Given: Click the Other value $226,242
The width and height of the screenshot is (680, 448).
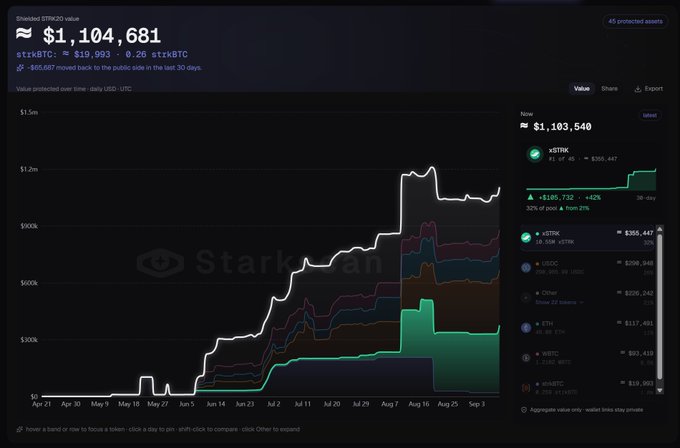Looking at the screenshot, I should (639, 294).
